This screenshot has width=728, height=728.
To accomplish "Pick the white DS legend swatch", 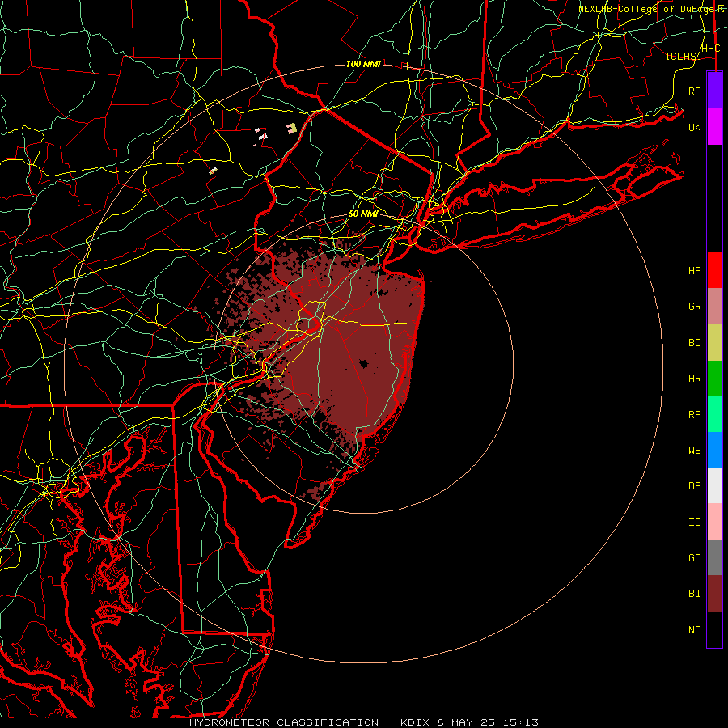I will (714, 485).
